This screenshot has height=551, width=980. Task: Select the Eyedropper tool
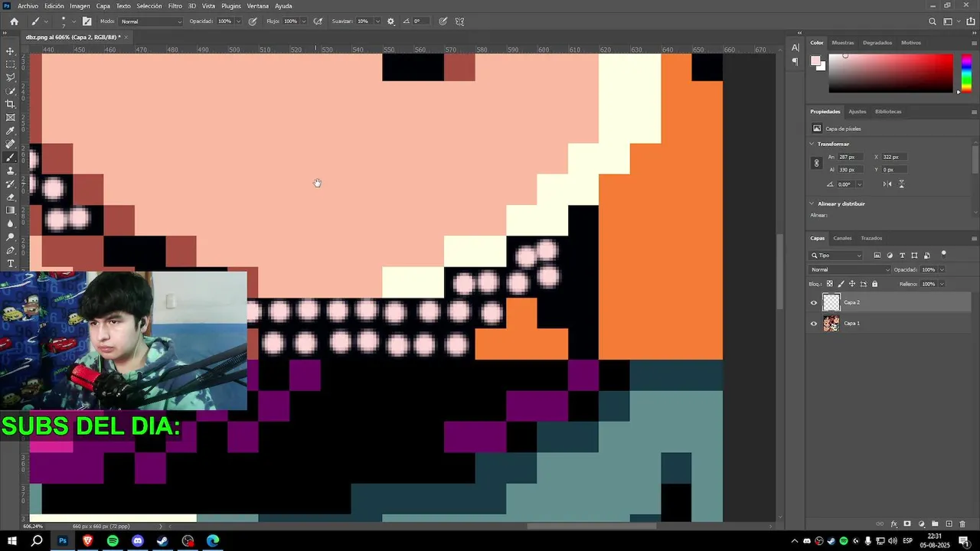pyautogui.click(x=10, y=131)
